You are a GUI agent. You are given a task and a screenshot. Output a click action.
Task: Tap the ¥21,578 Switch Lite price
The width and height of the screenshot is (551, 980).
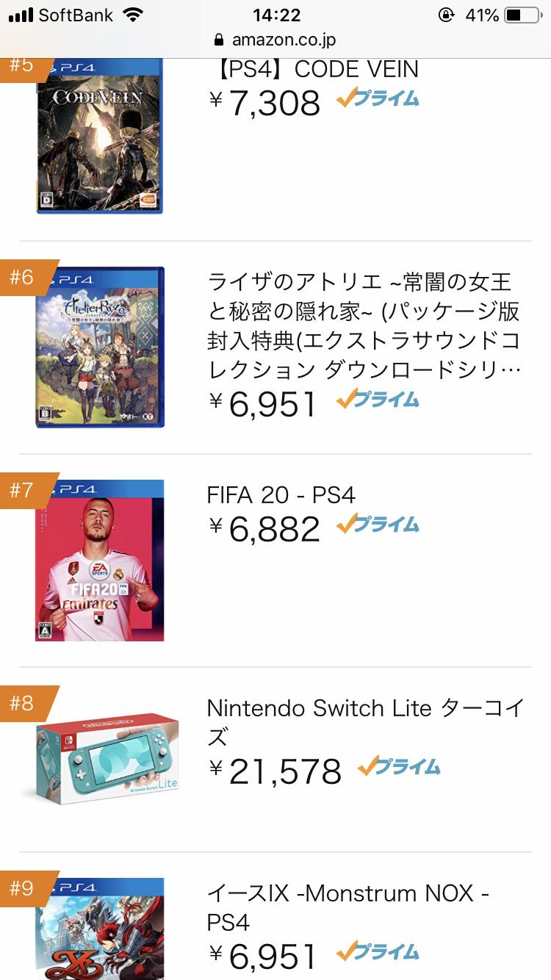pos(275,770)
